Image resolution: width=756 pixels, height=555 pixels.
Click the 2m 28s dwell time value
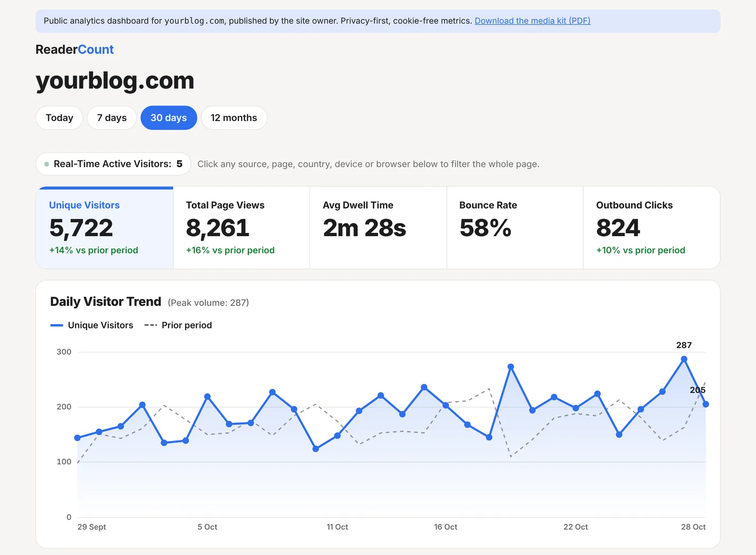pyautogui.click(x=364, y=228)
